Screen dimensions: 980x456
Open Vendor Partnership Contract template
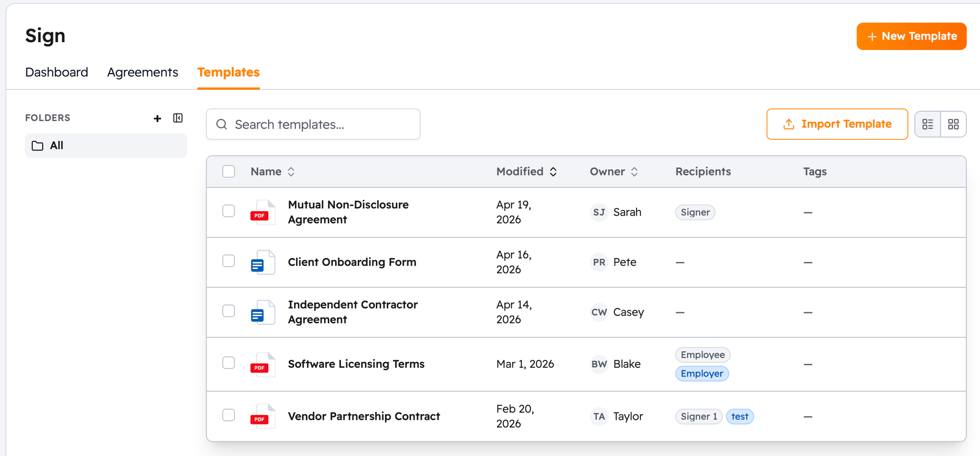tap(364, 416)
